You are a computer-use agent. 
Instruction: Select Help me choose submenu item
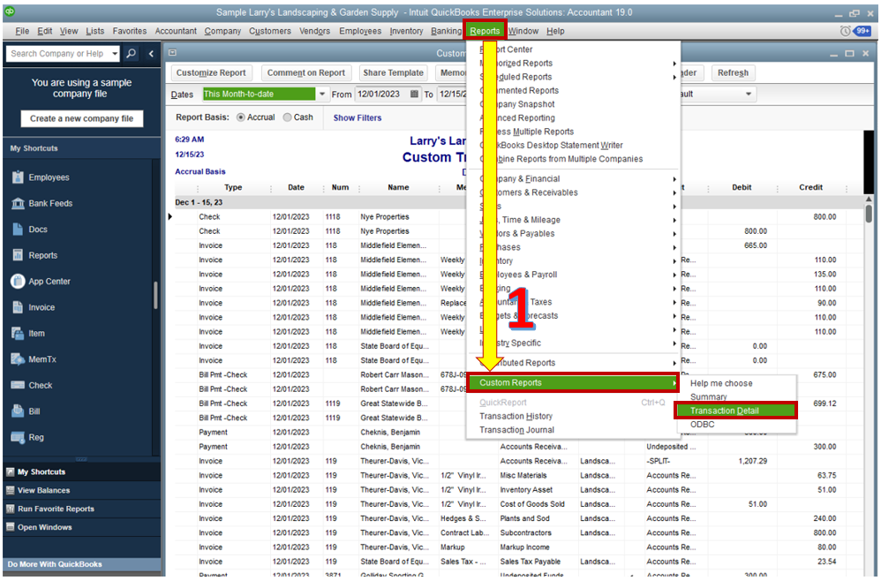pyautogui.click(x=721, y=383)
